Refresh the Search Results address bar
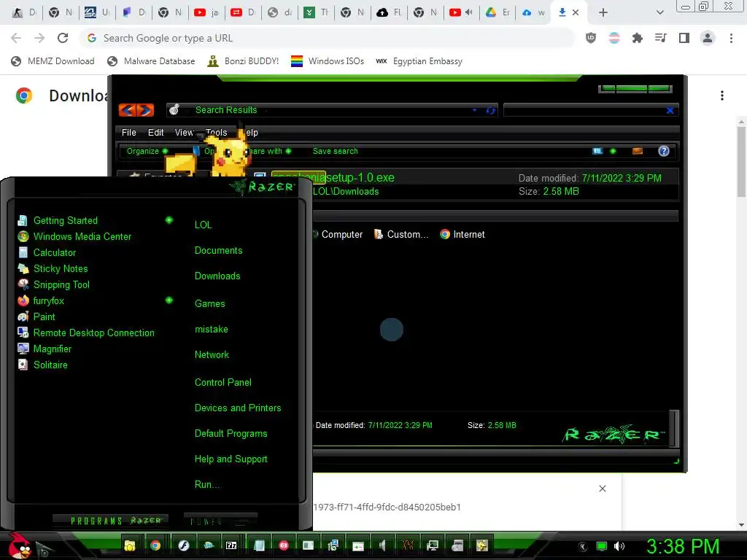The width and height of the screenshot is (747, 560). pos(490,111)
